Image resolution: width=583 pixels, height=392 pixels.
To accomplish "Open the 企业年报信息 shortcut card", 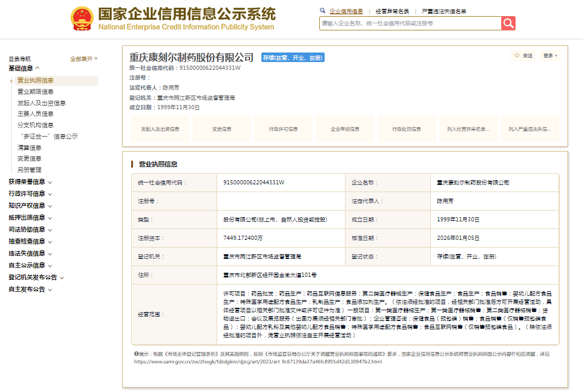I will pos(345,129).
